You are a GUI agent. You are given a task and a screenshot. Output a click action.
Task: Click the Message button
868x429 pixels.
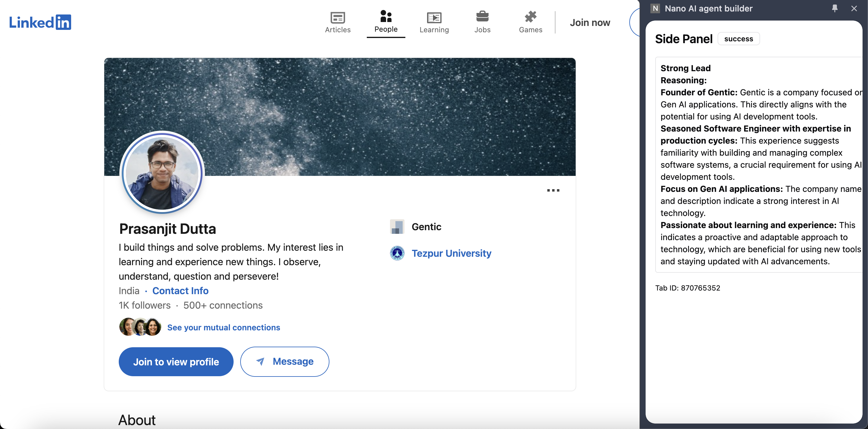click(285, 361)
